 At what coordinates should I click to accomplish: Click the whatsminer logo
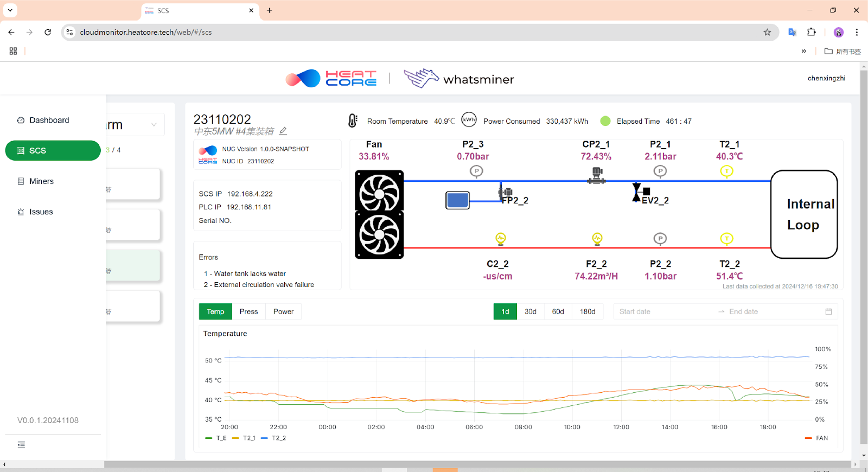459,78
